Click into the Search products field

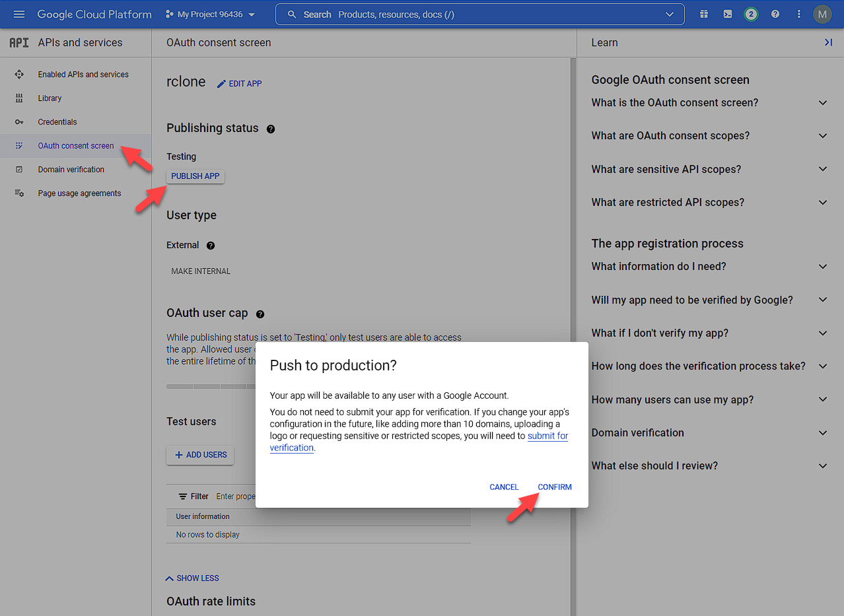coord(479,14)
